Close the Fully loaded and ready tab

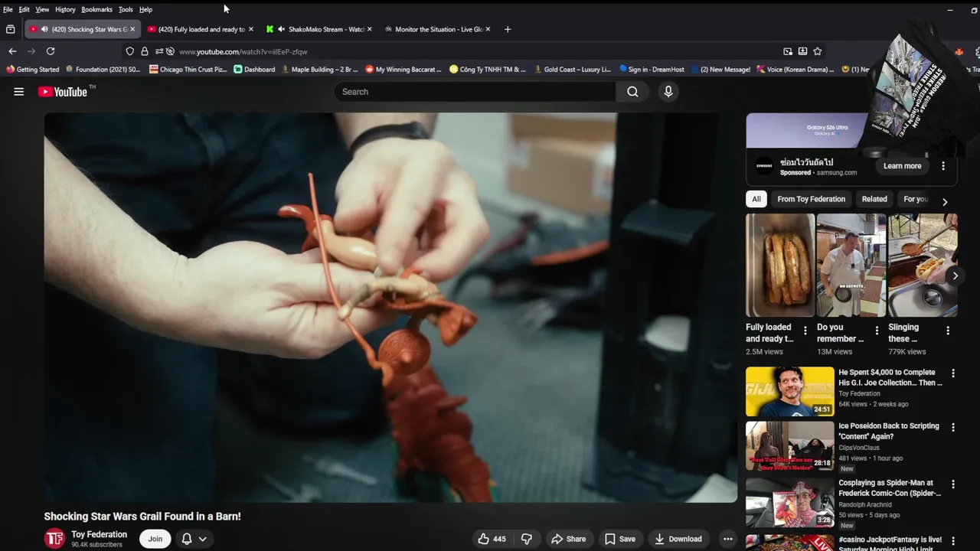(x=250, y=29)
